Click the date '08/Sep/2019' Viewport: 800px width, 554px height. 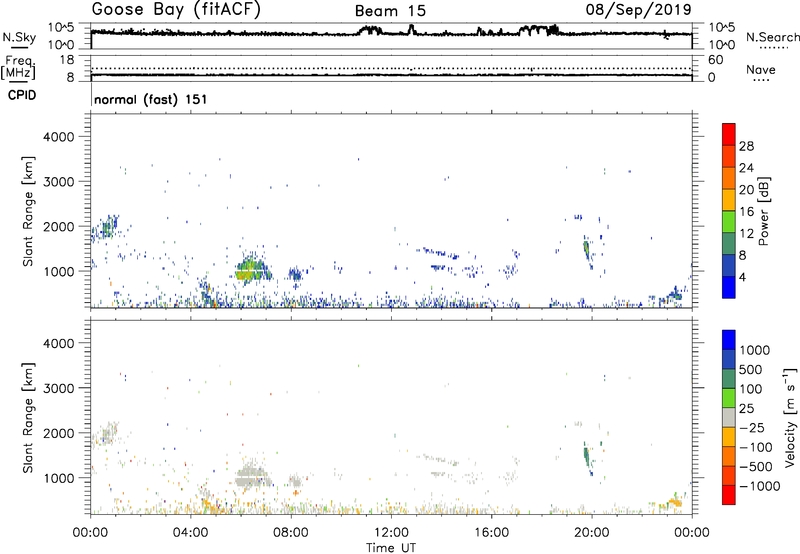coord(638,10)
